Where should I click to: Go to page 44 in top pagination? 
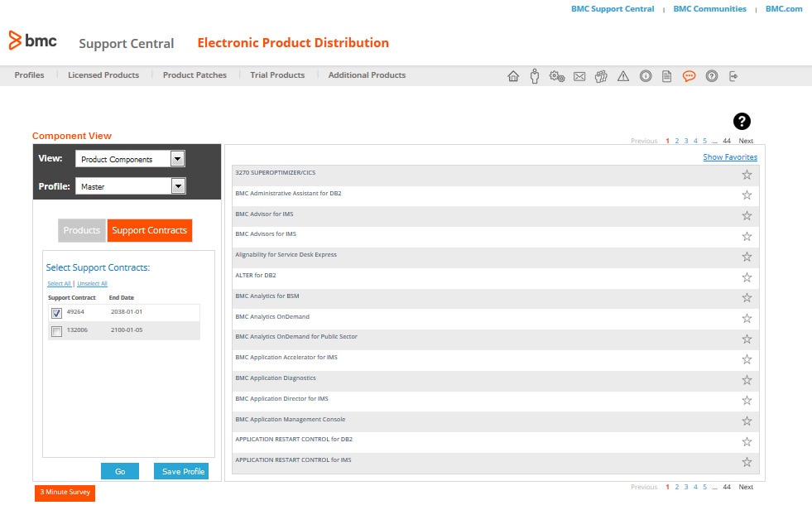pos(727,141)
